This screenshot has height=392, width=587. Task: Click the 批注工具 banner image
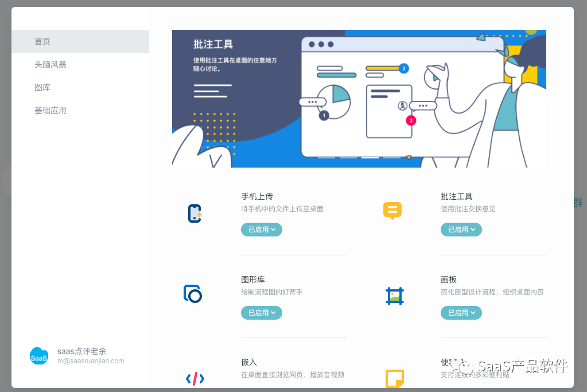click(359, 99)
